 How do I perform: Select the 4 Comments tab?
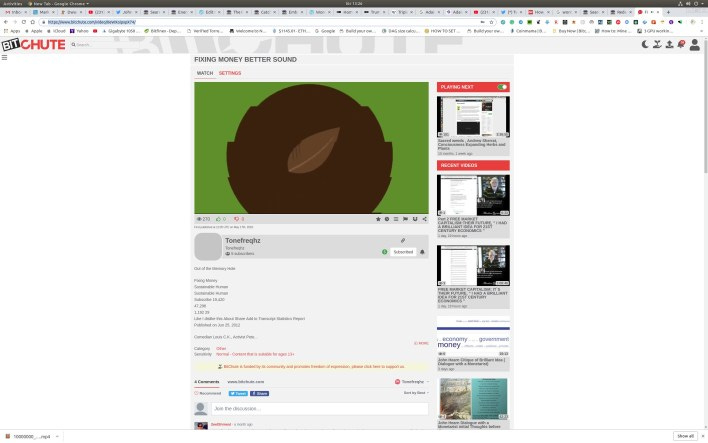(x=207, y=382)
